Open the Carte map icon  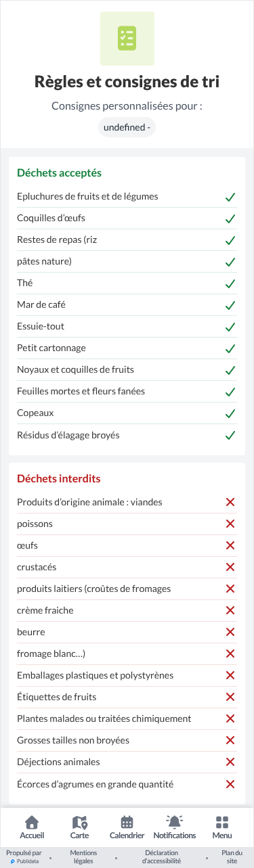coord(79,822)
